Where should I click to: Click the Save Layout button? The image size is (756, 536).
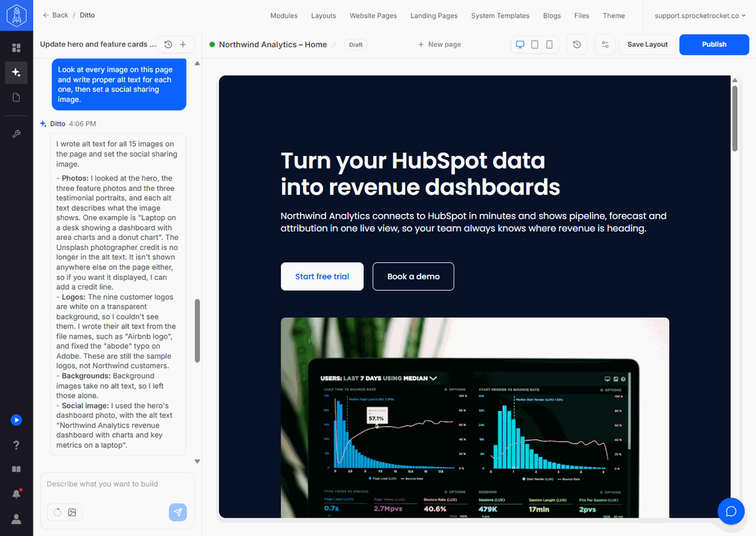coord(647,44)
